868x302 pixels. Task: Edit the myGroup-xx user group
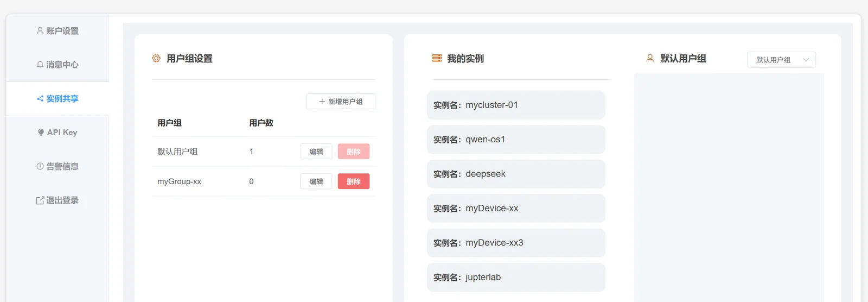(316, 181)
